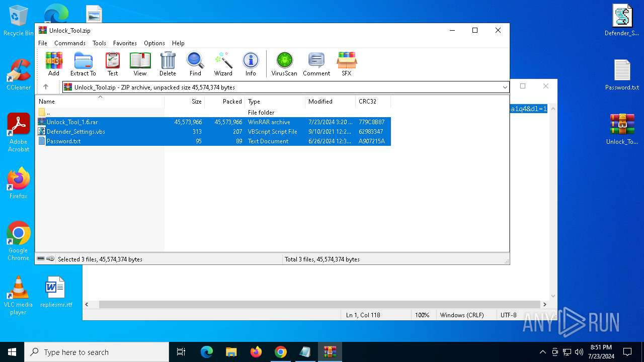The image size is (644, 362).
Task: Open Recycle Bin on the desktop
Action: point(18,21)
